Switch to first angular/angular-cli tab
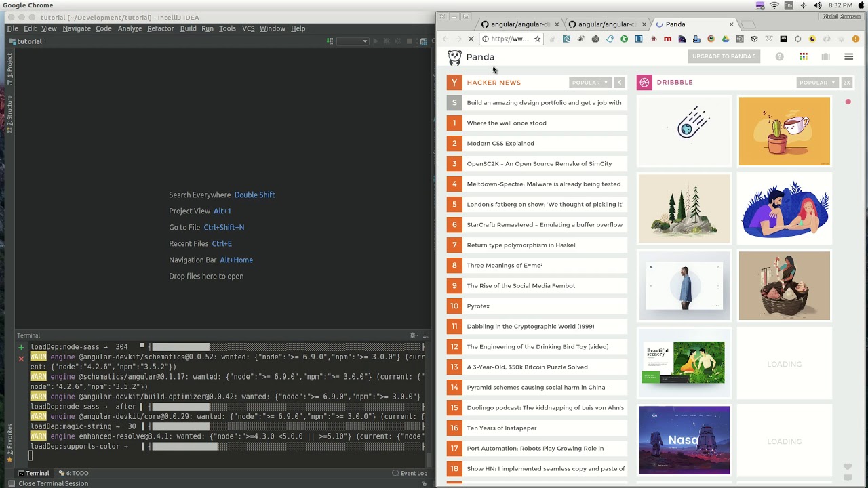 point(519,24)
